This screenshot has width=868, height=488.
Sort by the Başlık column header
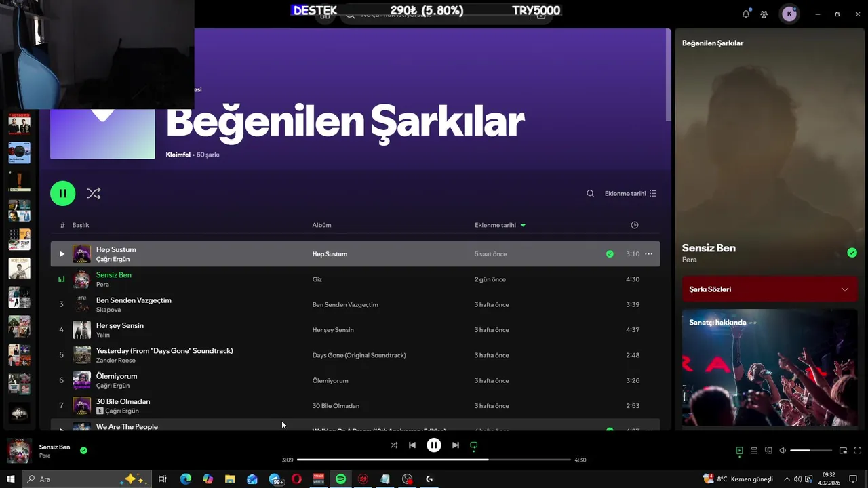click(x=81, y=225)
